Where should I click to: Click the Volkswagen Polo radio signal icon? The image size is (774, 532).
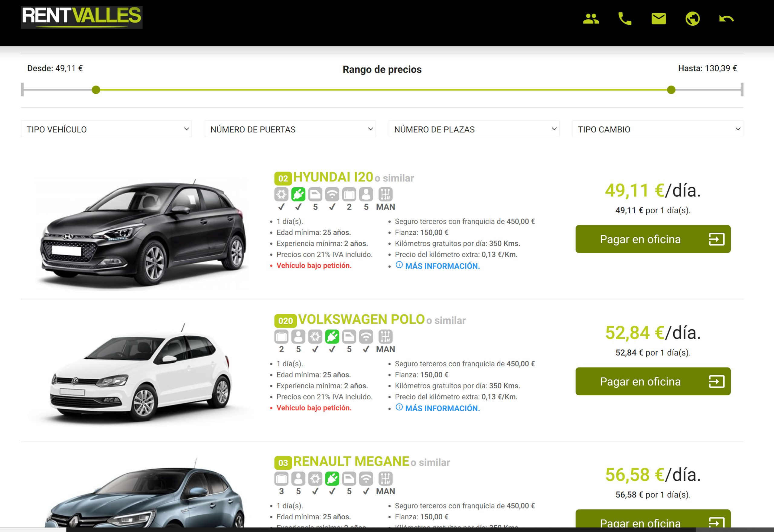click(366, 337)
